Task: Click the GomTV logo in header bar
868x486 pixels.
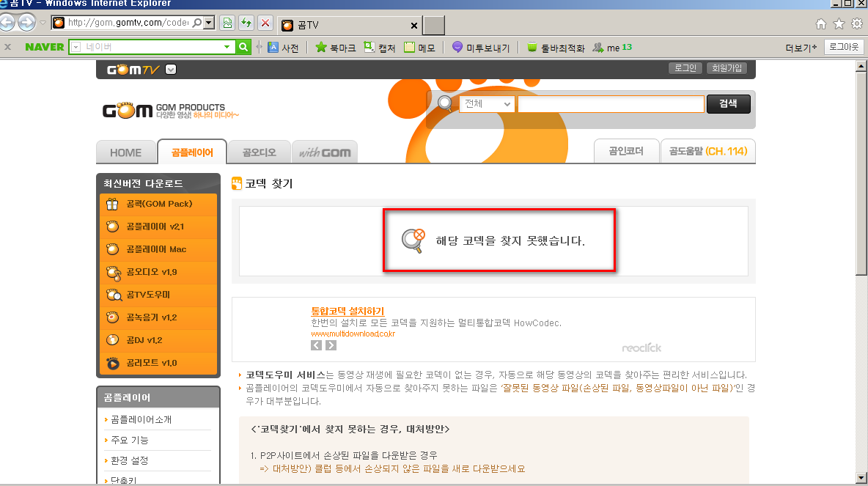Action: [133, 70]
